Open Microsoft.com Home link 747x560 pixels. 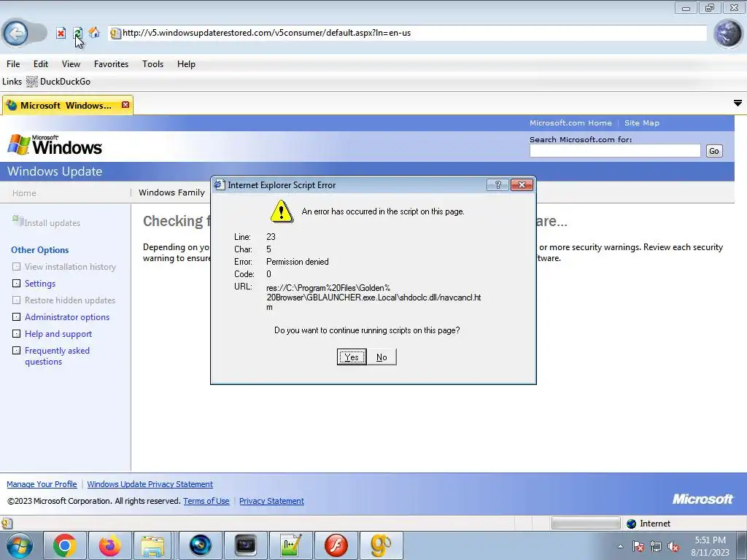coord(570,122)
